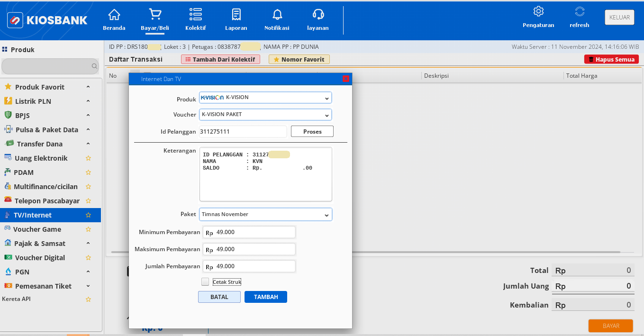The width and height of the screenshot is (644, 336).
Task: Click the BPJS shield icon
Action: [8, 115]
